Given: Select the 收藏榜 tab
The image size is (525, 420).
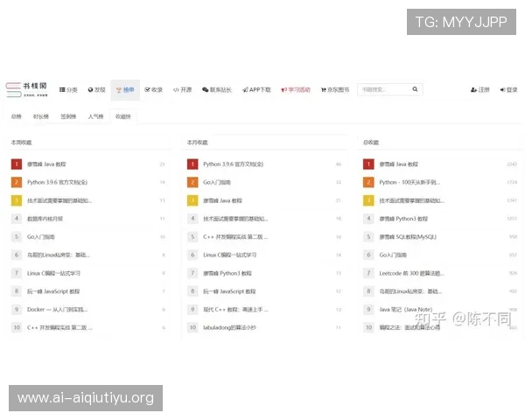Looking at the screenshot, I should (123, 116).
